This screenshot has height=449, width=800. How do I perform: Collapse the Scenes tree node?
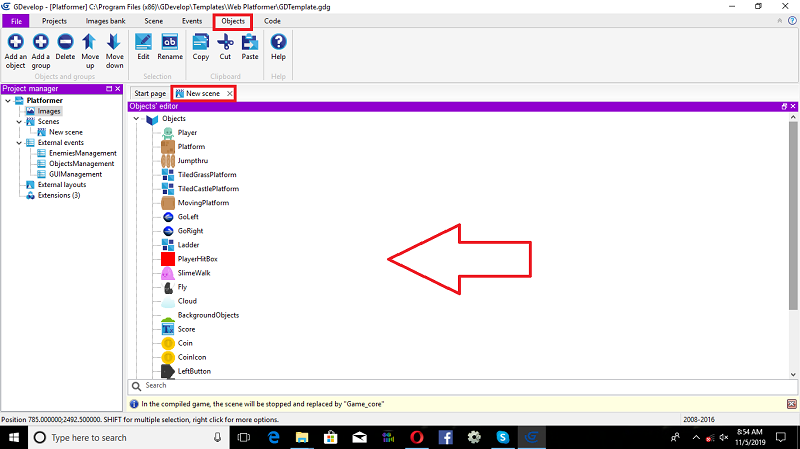(19, 121)
